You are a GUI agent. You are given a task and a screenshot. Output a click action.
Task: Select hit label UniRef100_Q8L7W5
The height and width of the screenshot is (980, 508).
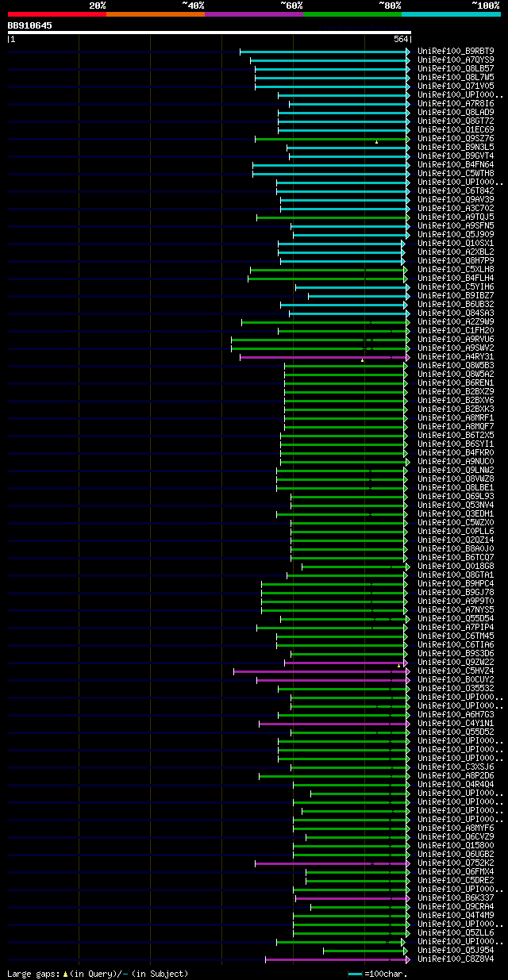[456, 78]
